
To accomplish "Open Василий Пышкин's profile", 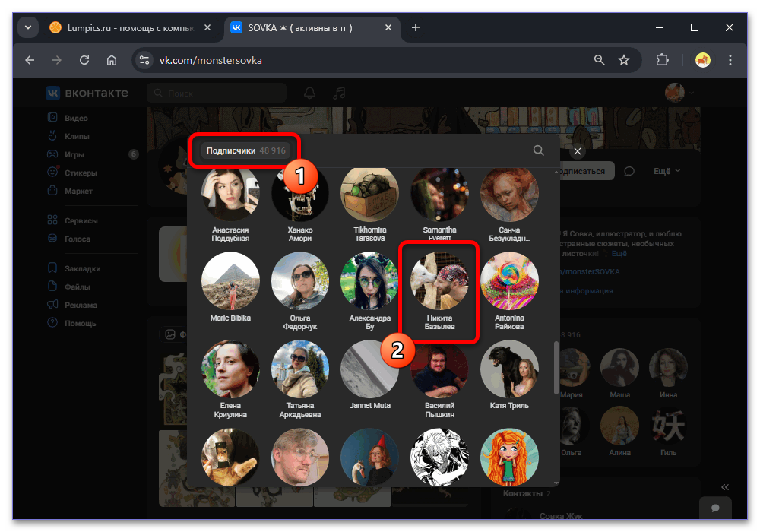I will [439, 379].
